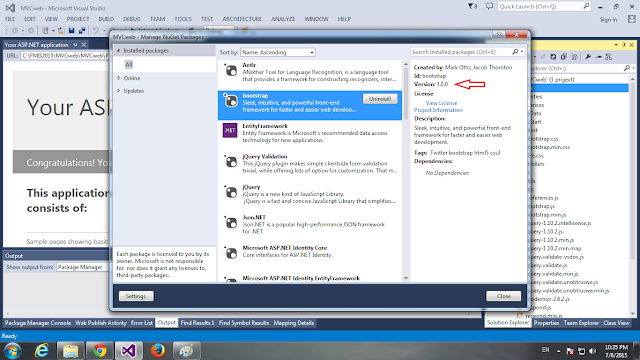Screen dimensions: 640x360
Task: Open Internet Explorer from the taskbar
Action: (x=41, y=351)
